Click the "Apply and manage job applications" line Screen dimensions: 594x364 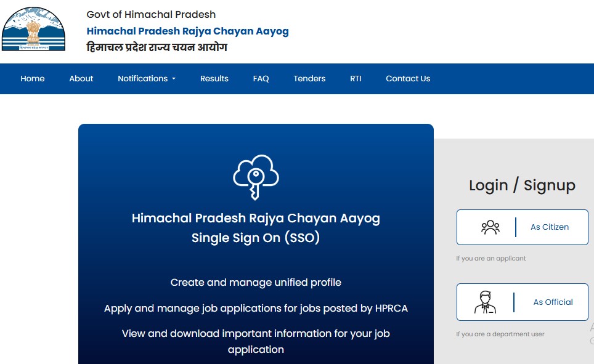[256, 309]
